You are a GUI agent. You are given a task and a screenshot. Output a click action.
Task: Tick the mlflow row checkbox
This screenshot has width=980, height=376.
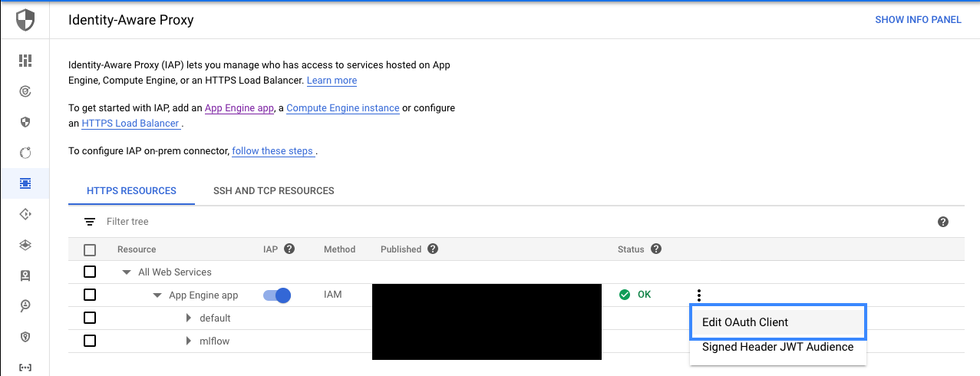click(x=90, y=341)
